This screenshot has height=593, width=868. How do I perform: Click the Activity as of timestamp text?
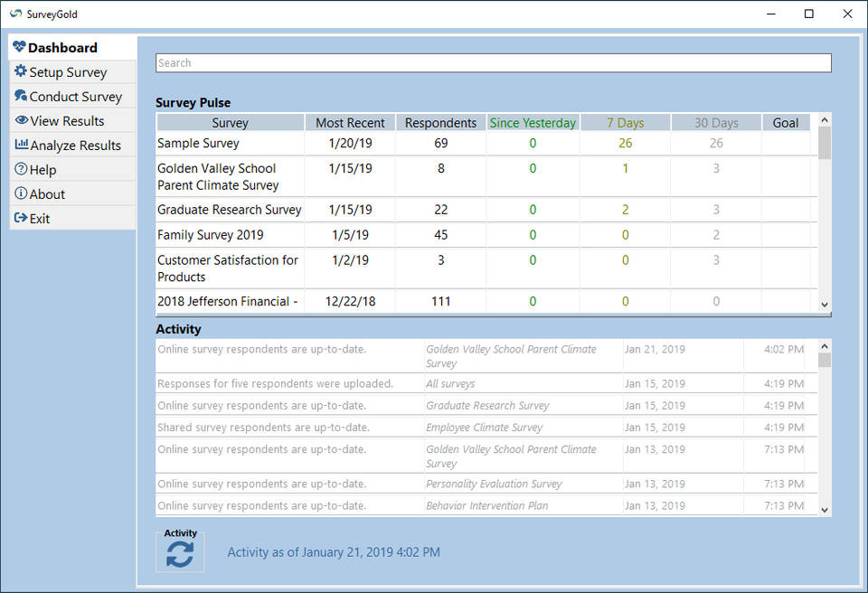click(334, 551)
